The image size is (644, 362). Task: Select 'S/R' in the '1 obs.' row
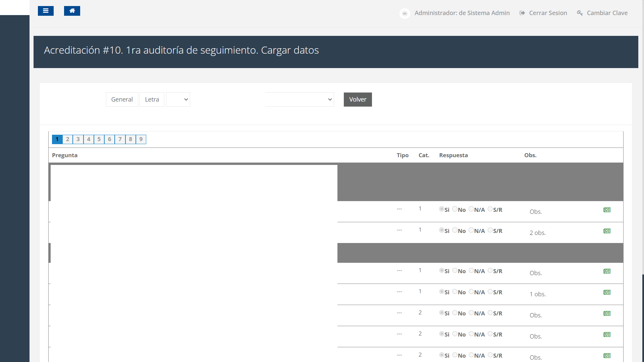(x=490, y=292)
